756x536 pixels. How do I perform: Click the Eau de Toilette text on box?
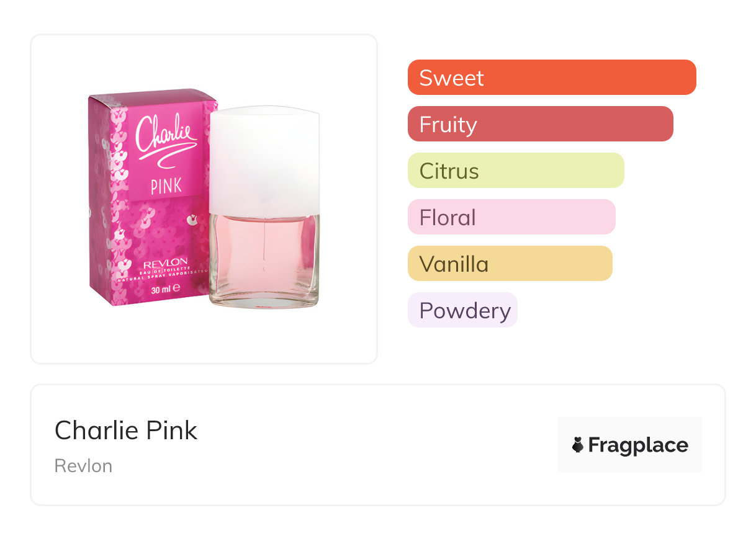point(166,274)
